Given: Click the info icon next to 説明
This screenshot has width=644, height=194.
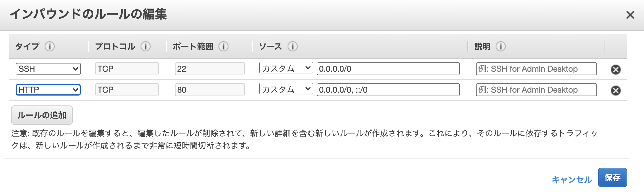Looking at the screenshot, I should click(x=501, y=47).
